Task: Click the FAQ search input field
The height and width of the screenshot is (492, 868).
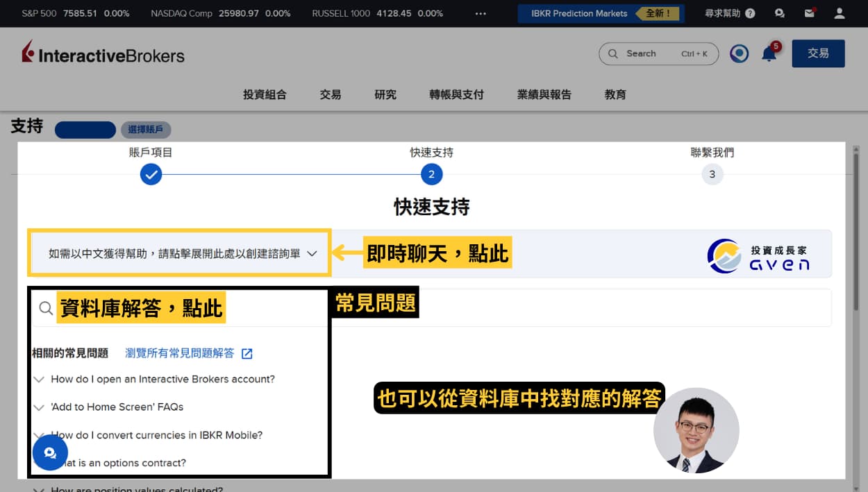Action: [x=431, y=308]
